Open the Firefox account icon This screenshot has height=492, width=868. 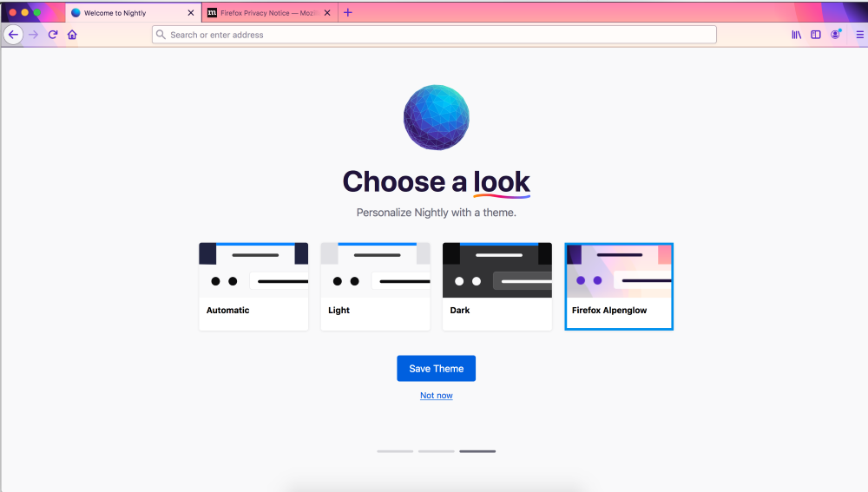tap(835, 35)
